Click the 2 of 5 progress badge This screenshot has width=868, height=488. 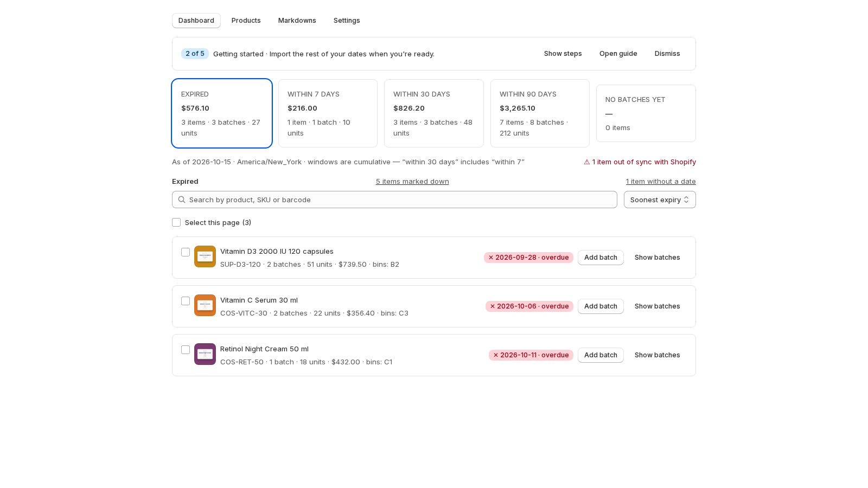[195, 54]
